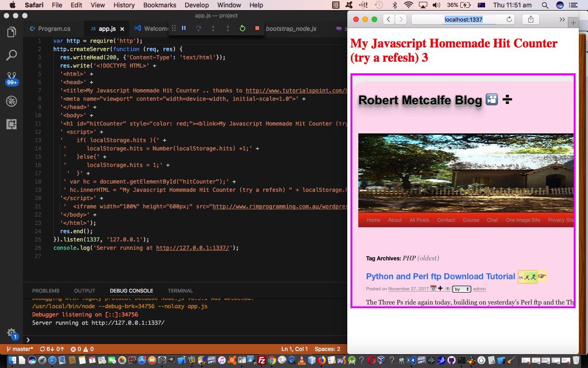Open the Python and Perl ftp Download Tutorial link
Image resolution: width=588 pixels, height=368 pixels.
440,276
